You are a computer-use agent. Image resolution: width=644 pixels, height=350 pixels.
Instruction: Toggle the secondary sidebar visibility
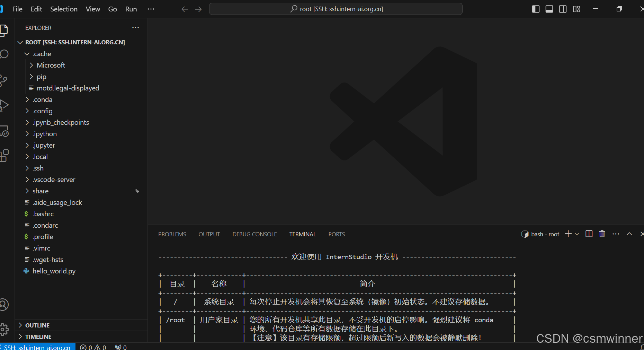tap(562, 9)
